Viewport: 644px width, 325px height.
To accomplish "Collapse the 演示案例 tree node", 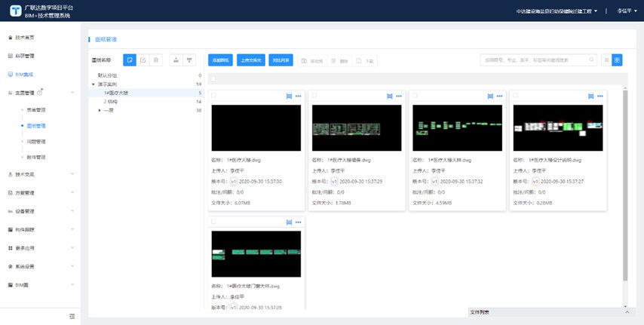I will 93,84.
